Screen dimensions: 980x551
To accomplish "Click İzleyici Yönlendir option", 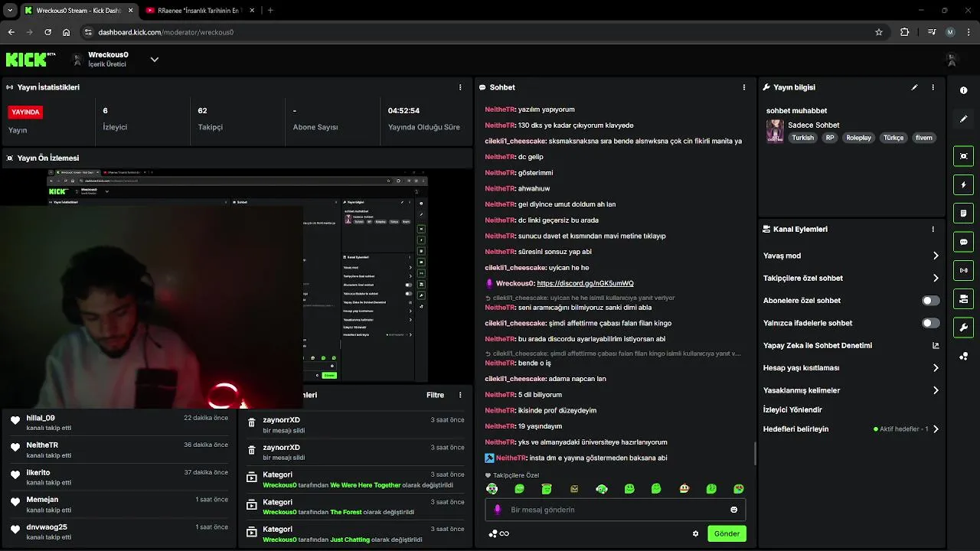I will 792,409.
